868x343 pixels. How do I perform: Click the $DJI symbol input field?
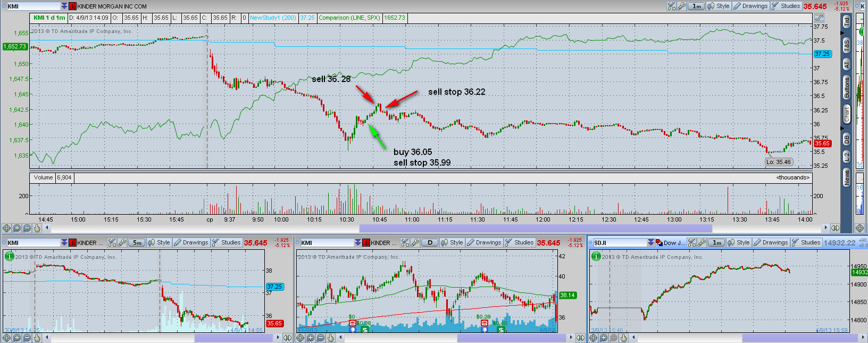click(x=620, y=242)
